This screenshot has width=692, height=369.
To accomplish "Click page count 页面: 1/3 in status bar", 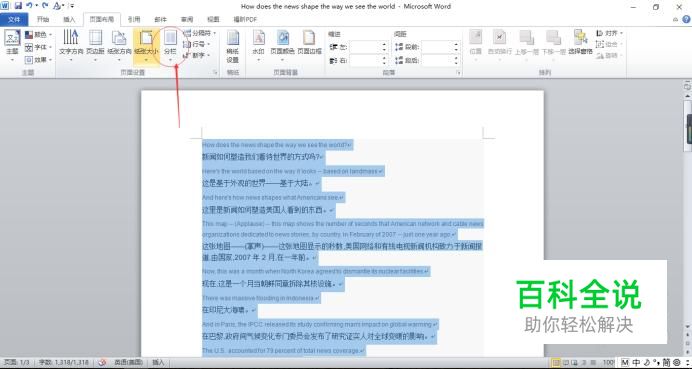I will (18, 362).
